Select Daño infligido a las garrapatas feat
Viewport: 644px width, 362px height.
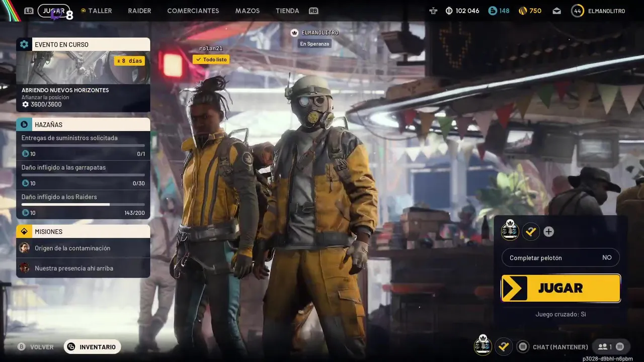[x=83, y=175]
